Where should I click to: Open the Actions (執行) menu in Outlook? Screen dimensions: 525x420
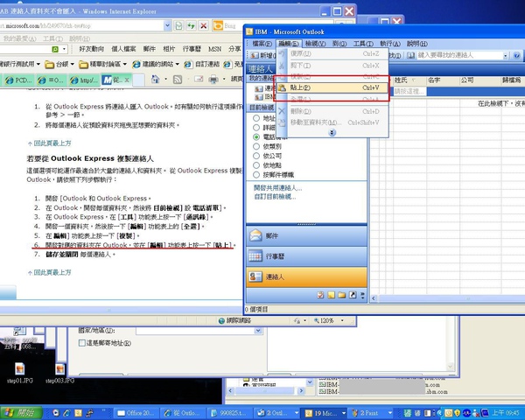[x=390, y=44]
